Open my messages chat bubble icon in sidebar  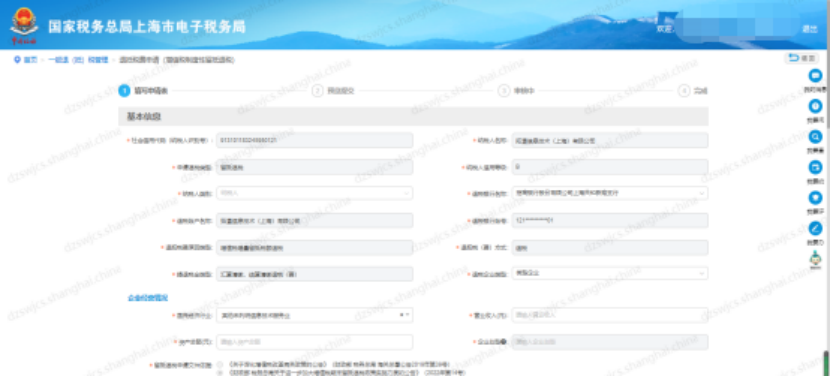pyautogui.click(x=815, y=76)
